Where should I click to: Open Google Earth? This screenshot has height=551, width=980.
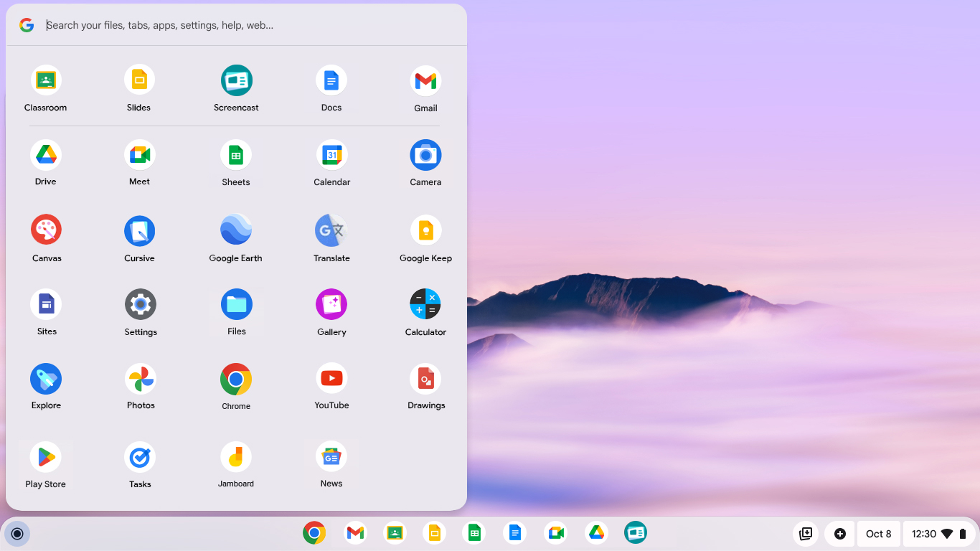pyautogui.click(x=236, y=230)
